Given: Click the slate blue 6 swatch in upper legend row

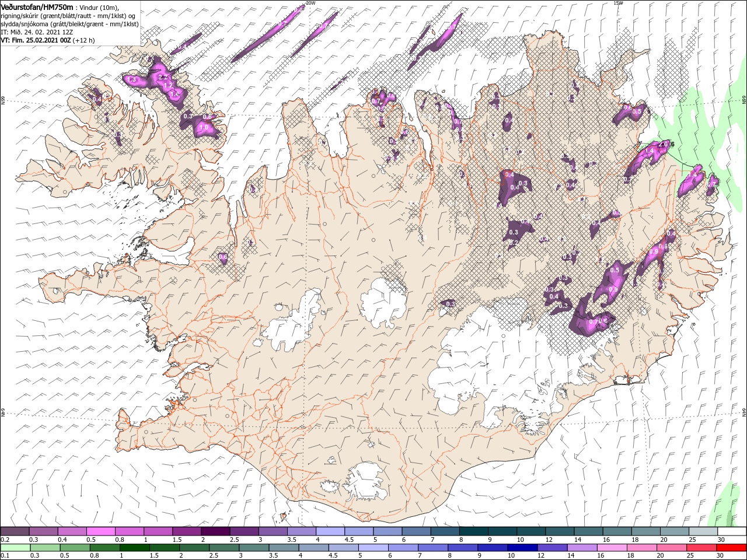Looking at the screenshot, I should pos(416,531).
